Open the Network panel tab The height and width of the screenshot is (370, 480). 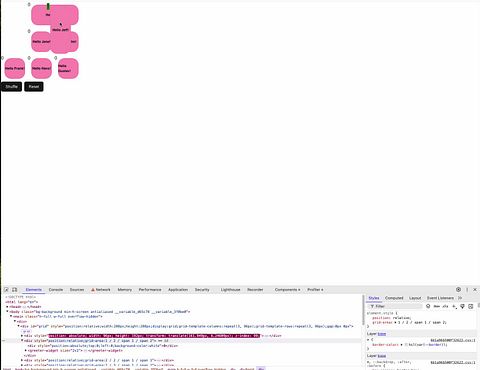pyautogui.click(x=101, y=290)
